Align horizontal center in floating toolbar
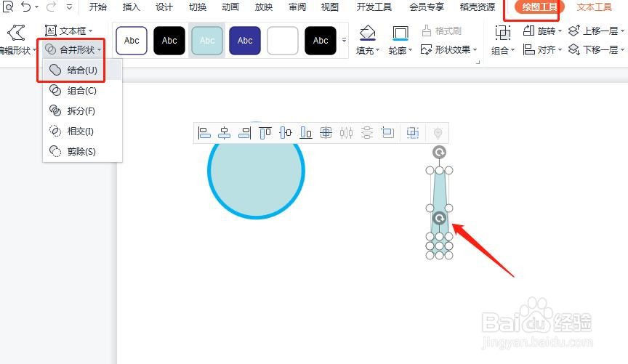Screen dimensions: 628x364 pyautogui.click(x=225, y=132)
